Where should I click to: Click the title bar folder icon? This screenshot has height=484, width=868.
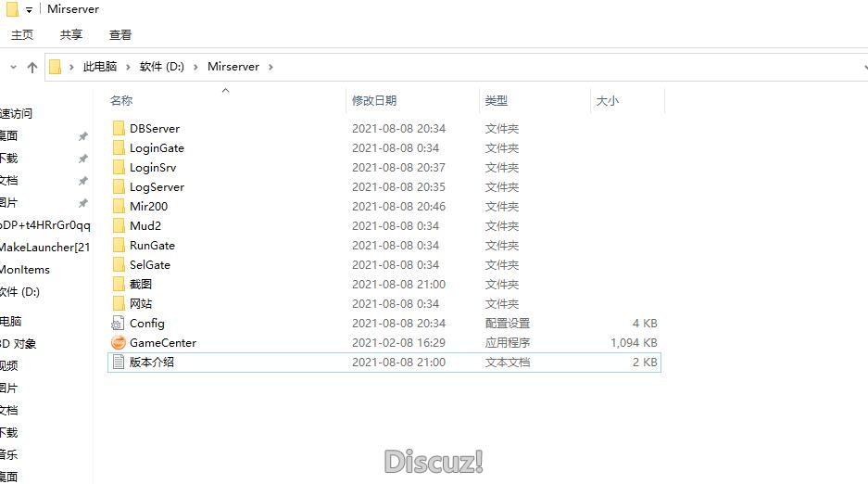pyautogui.click(x=12, y=9)
